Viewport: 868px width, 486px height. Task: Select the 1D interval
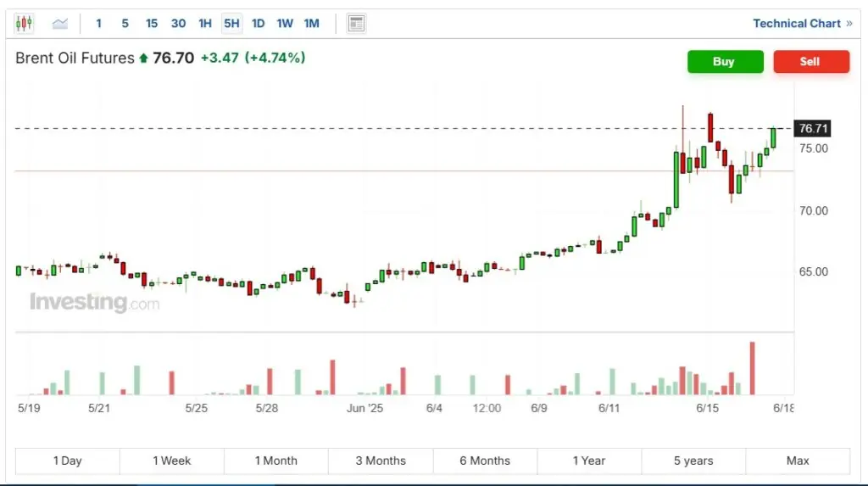(x=258, y=23)
